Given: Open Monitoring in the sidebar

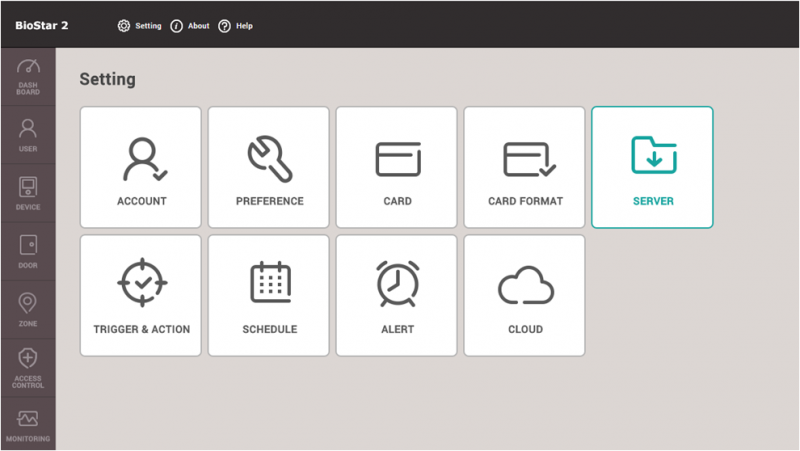Looking at the screenshot, I should [x=28, y=424].
